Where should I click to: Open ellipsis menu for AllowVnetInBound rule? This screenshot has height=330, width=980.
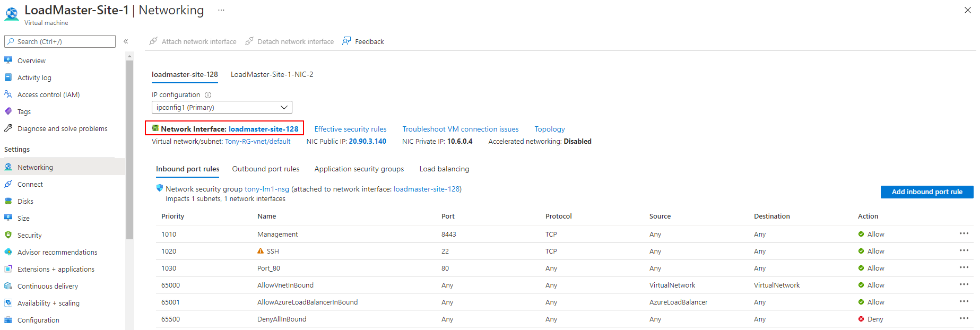(964, 284)
